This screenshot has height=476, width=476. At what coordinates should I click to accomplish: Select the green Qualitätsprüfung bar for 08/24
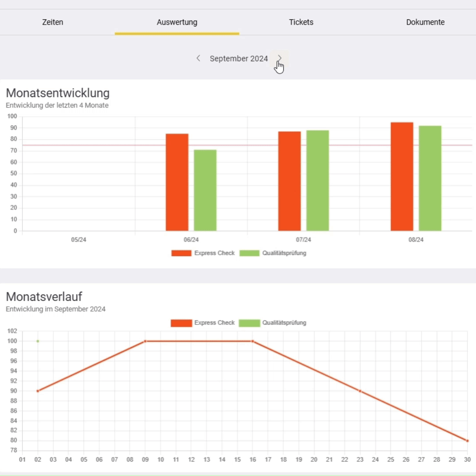tap(430, 178)
